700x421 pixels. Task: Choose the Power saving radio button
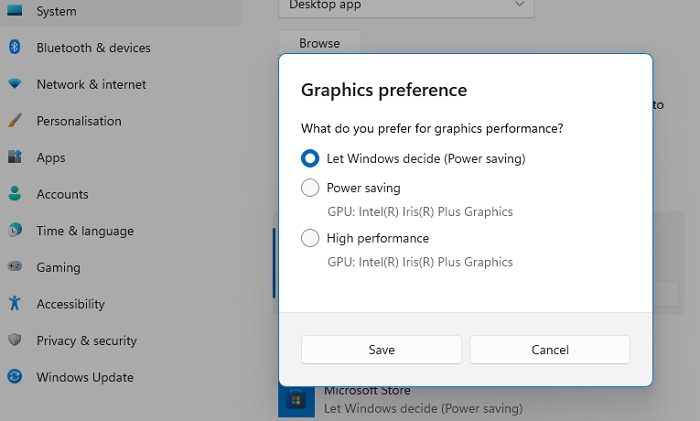point(310,188)
